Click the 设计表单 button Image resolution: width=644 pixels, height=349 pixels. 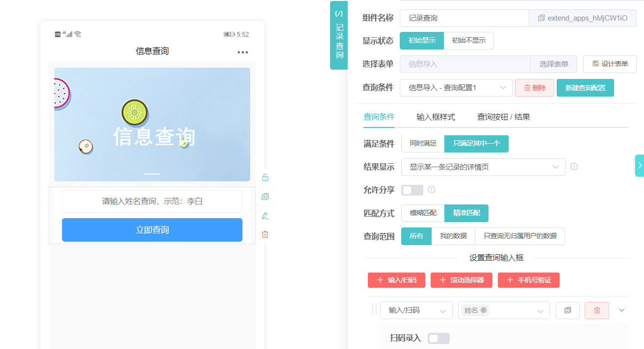pyautogui.click(x=610, y=64)
